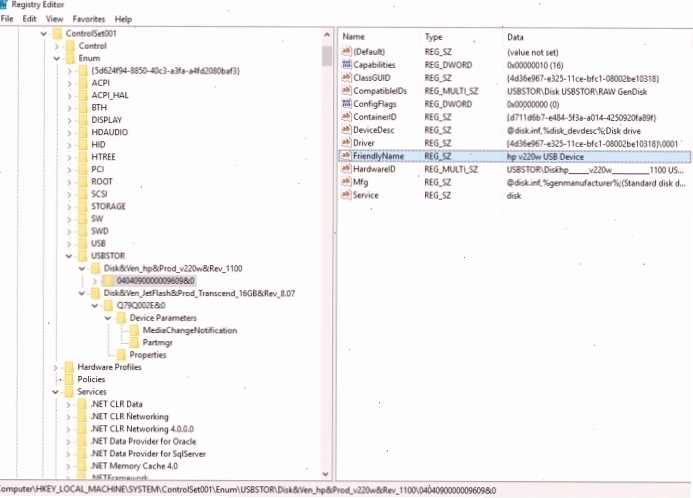Image resolution: width=693 pixels, height=498 pixels.
Task: Collapse the ControlSet001 key
Action: coord(43,34)
